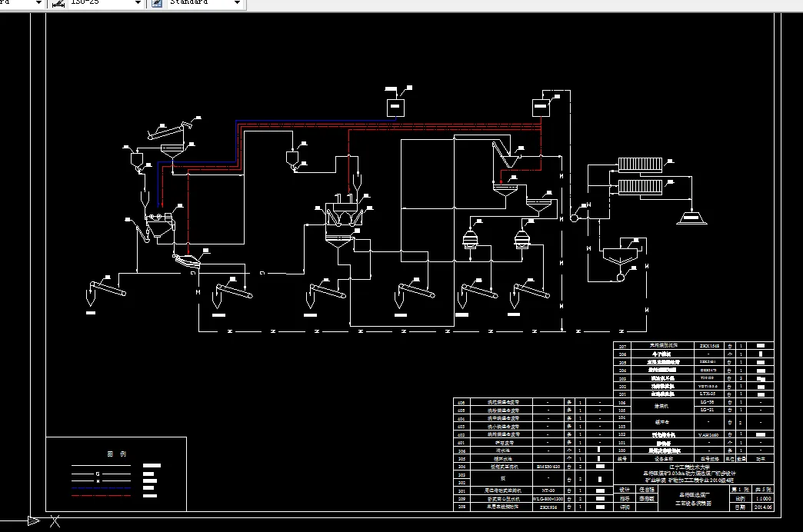The height and width of the screenshot is (532, 803).
Task: Click the Dimension Style icon
Action: click(x=58, y=4)
